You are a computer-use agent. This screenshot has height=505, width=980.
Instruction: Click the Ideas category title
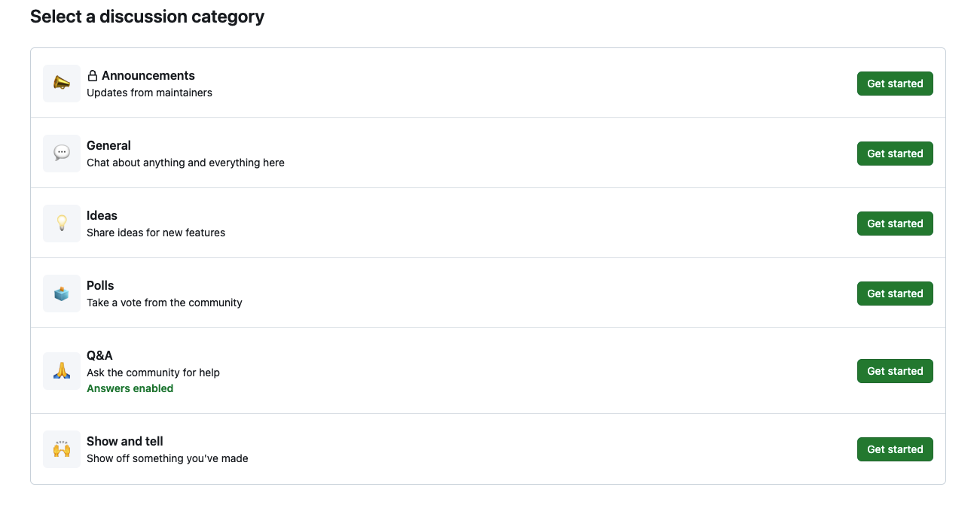(102, 216)
